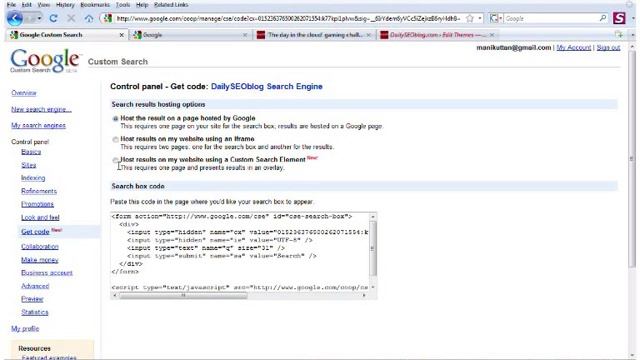Open the Basics control panel link

coord(31,152)
